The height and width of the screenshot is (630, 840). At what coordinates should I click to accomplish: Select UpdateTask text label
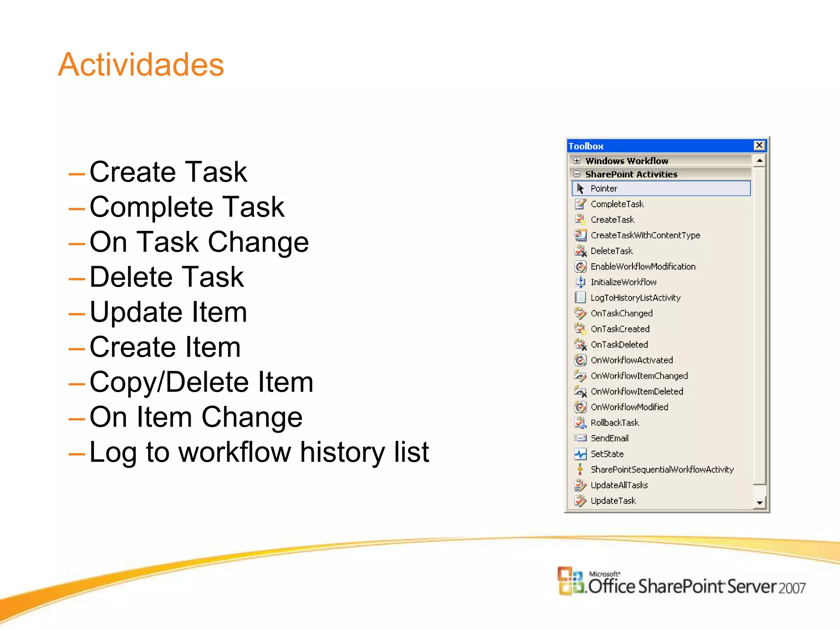click(x=613, y=501)
